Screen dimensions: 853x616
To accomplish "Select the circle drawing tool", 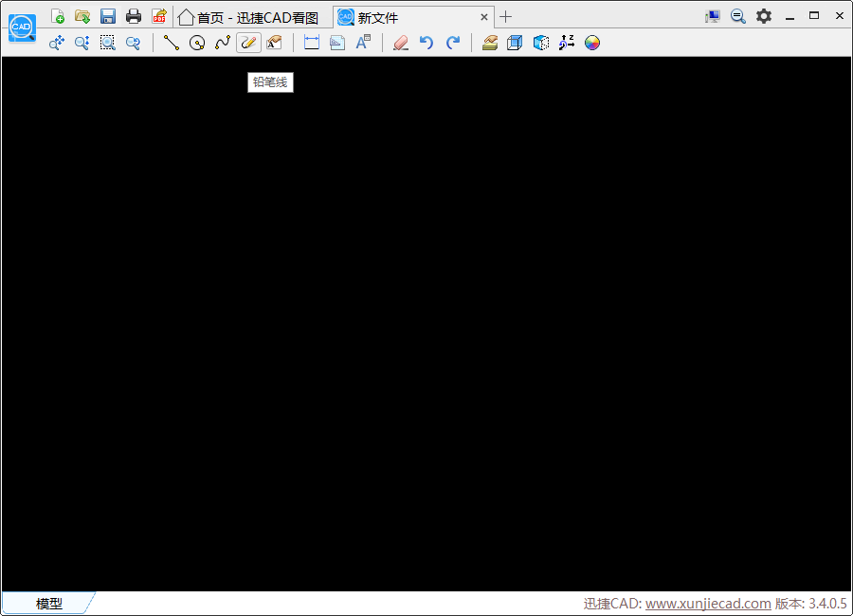I will (x=197, y=43).
